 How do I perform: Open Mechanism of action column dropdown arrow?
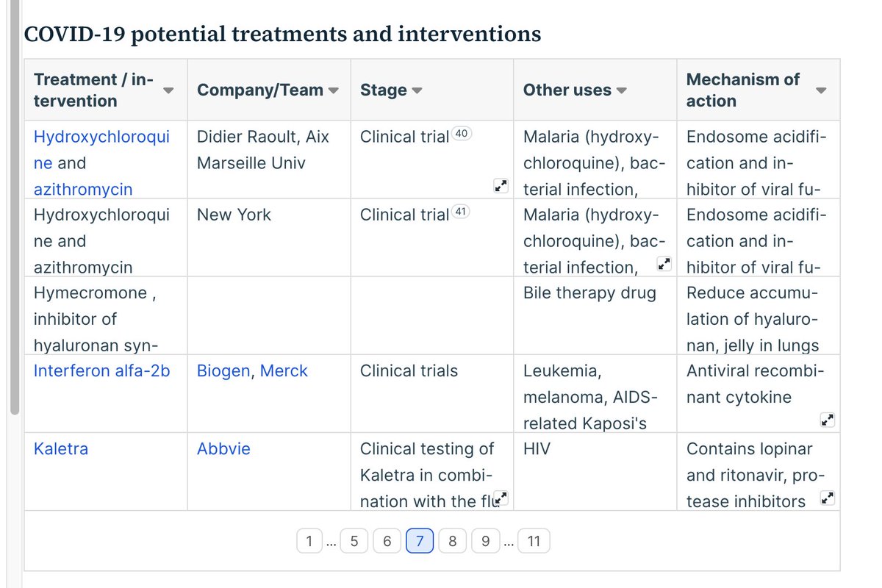click(x=821, y=90)
